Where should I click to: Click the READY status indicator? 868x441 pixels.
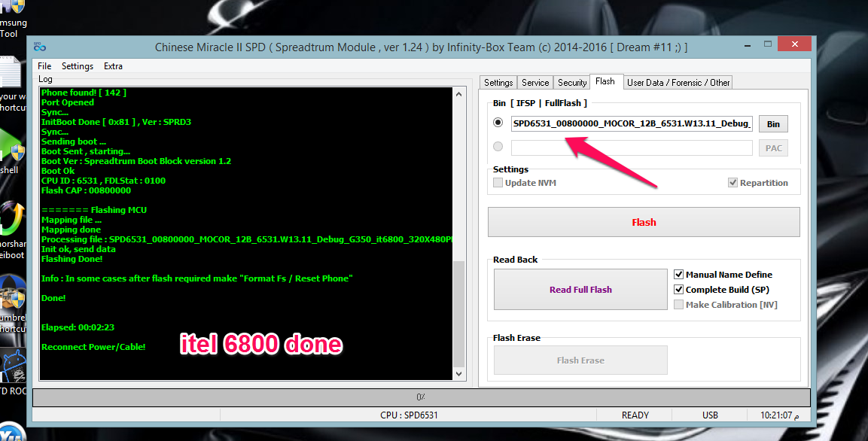635,415
